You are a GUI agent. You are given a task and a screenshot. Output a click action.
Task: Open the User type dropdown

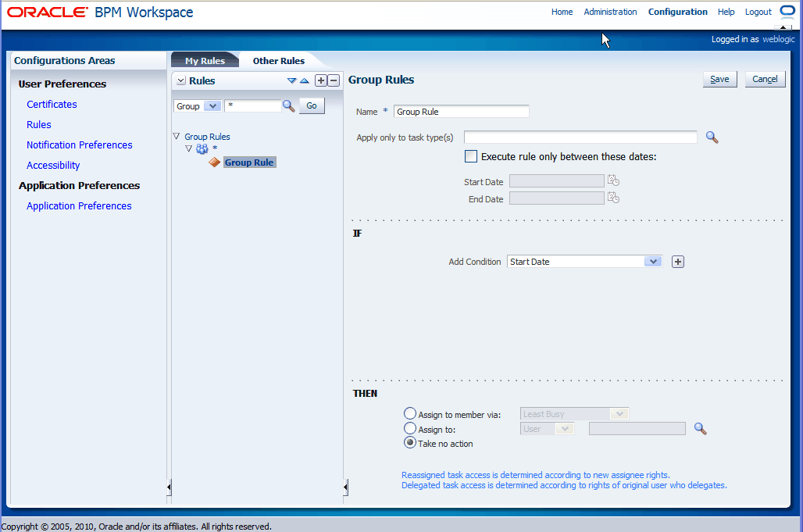(x=565, y=429)
